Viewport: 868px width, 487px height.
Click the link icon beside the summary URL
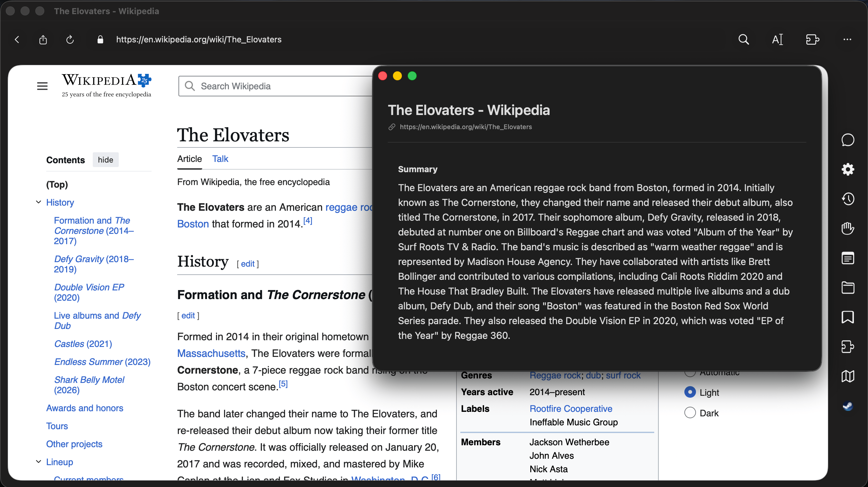pos(392,127)
